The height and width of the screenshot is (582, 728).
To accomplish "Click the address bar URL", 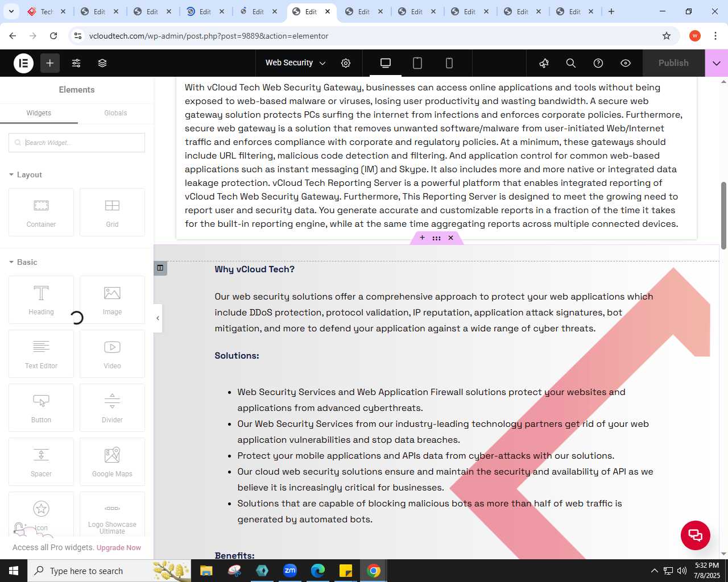I will pos(209,36).
